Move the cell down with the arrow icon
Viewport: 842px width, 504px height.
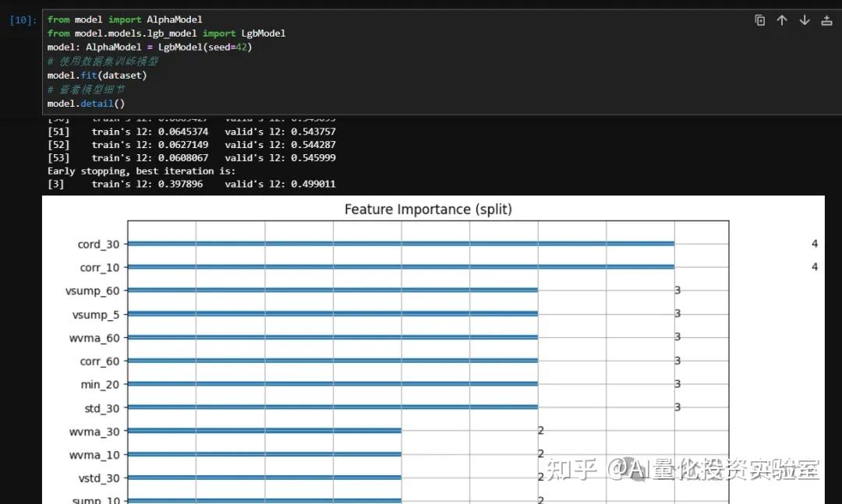coord(805,21)
